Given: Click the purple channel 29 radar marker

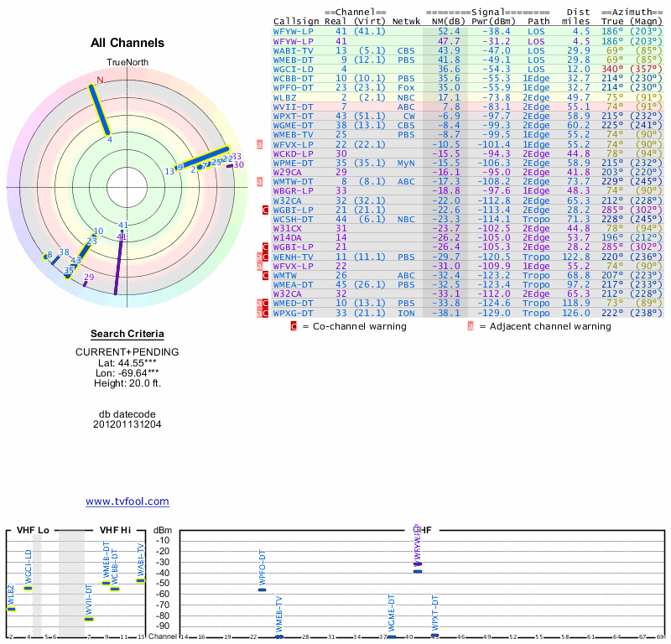Looking at the screenshot, I should coord(86,283).
